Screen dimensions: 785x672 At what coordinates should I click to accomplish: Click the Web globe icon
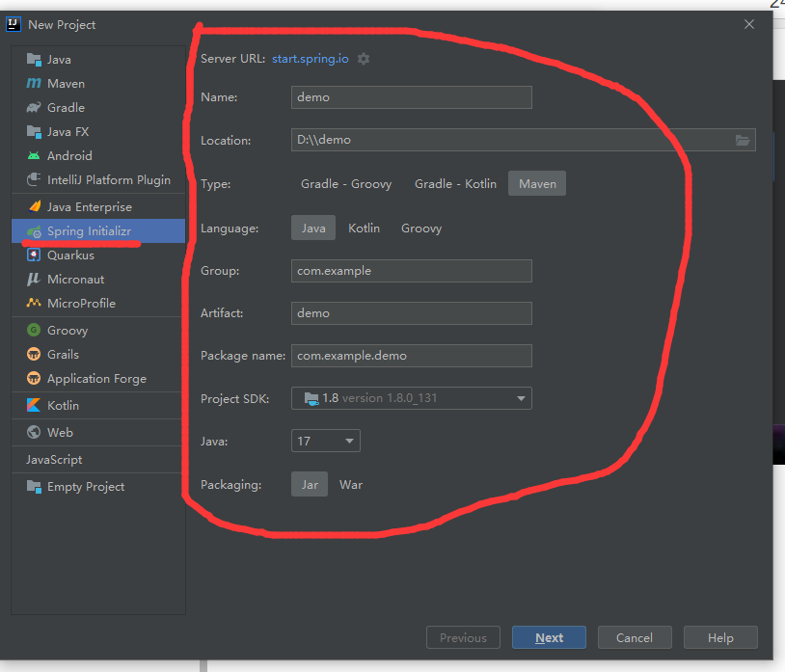(34, 432)
